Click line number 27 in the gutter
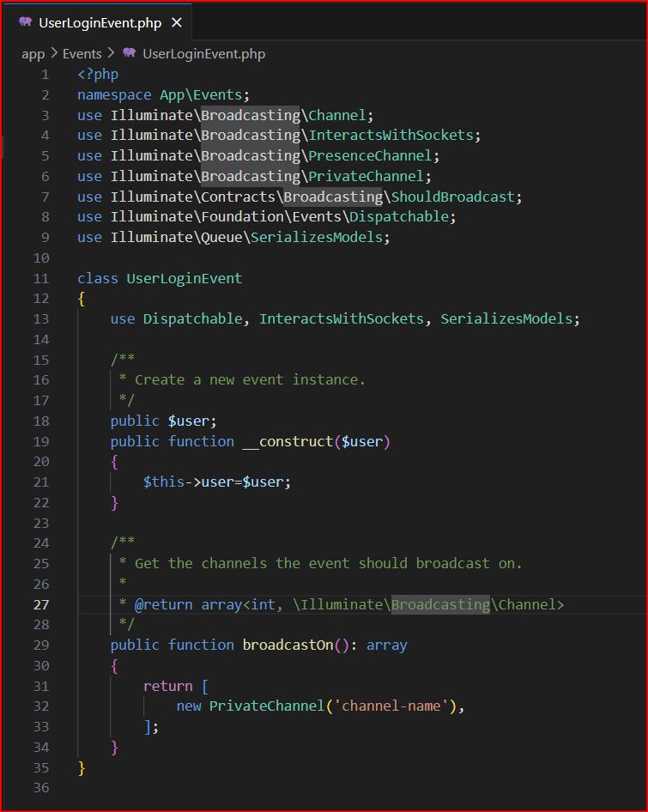The image size is (648, 812). (41, 604)
